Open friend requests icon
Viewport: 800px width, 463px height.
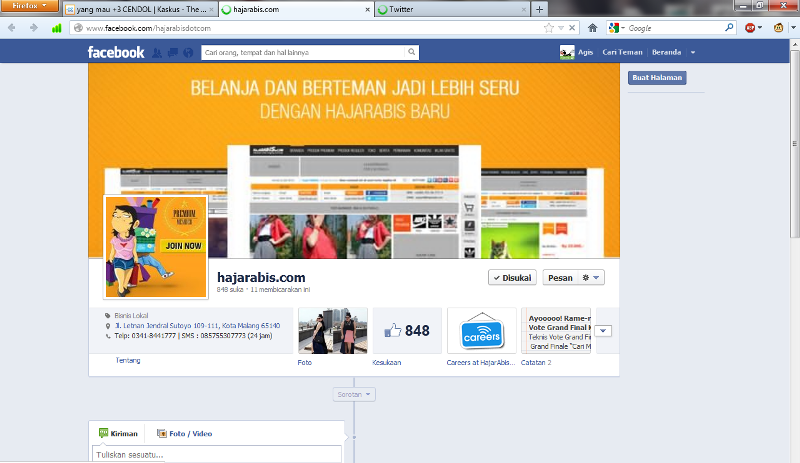pyautogui.click(x=157, y=53)
